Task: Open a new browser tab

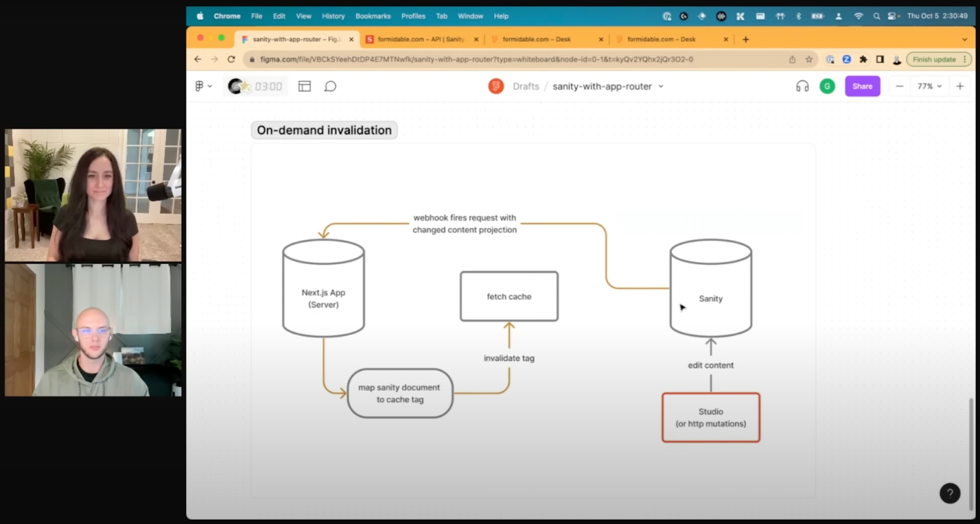Action: (x=745, y=39)
